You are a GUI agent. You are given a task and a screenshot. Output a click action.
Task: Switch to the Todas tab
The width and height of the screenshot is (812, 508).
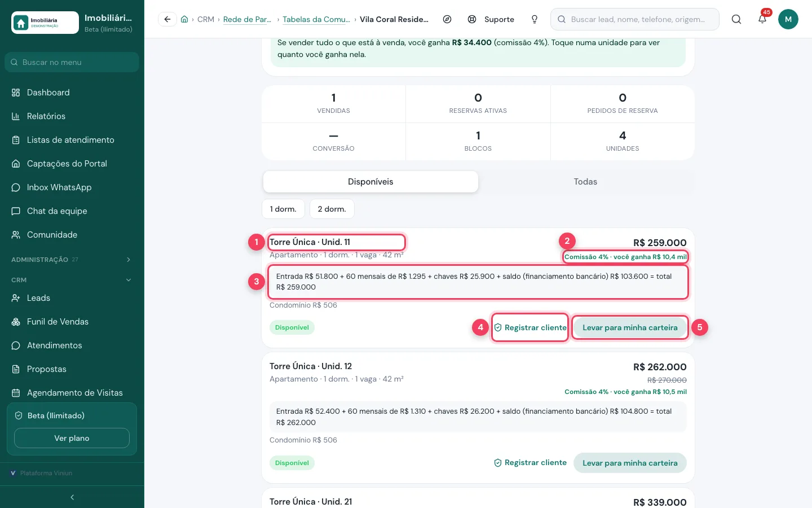585,182
